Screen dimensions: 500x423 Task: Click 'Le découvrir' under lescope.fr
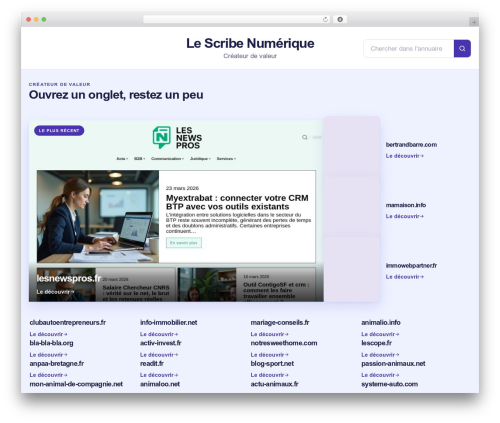(x=380, y=355)
